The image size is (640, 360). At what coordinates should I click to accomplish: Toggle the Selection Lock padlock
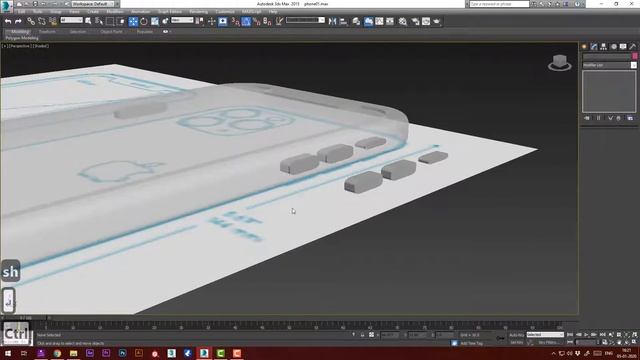coord(362,335)
